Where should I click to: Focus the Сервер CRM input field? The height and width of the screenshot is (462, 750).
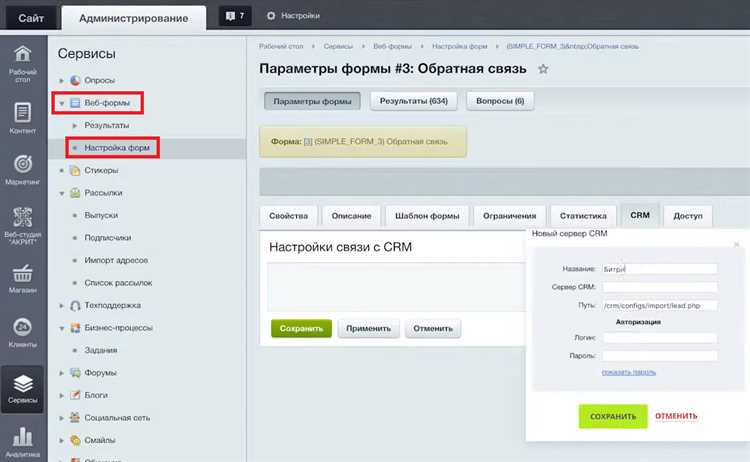click(660, 287)
